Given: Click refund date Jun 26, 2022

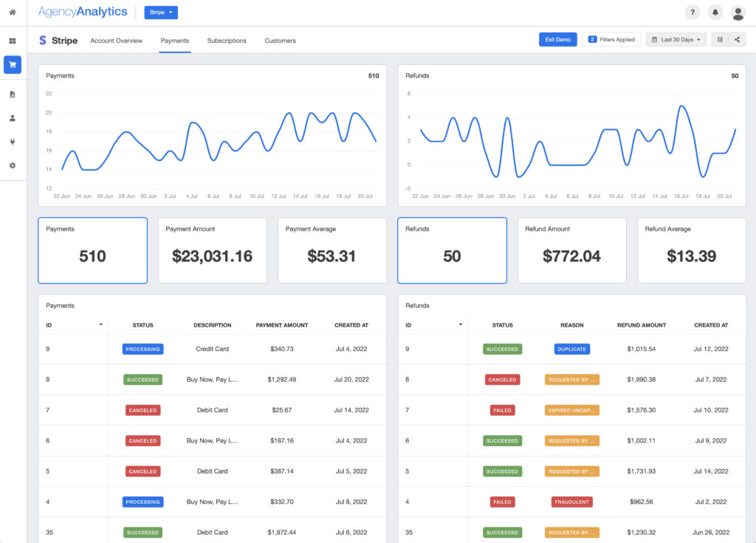Looking at the screenshot, I should pyautogui.click(x=711, y=533).
